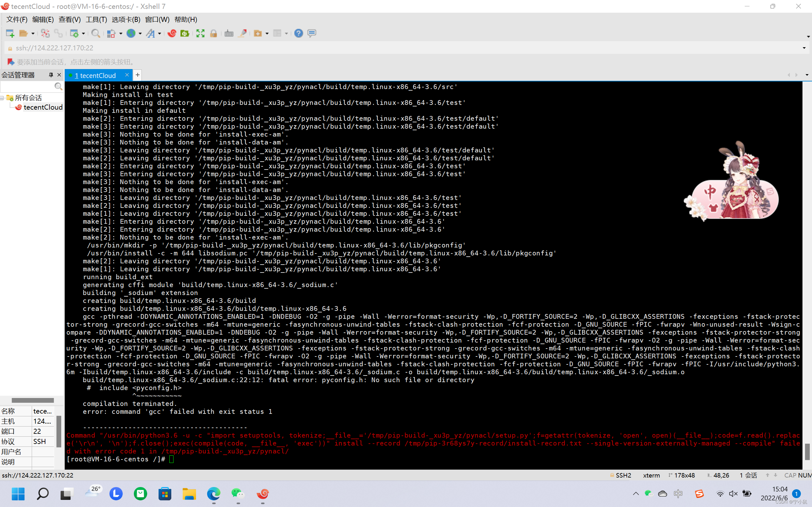Click the padlock lock-screen icon
Image resolution: width=812 pixels, height=507 pixels.
[x=213, y=33]
